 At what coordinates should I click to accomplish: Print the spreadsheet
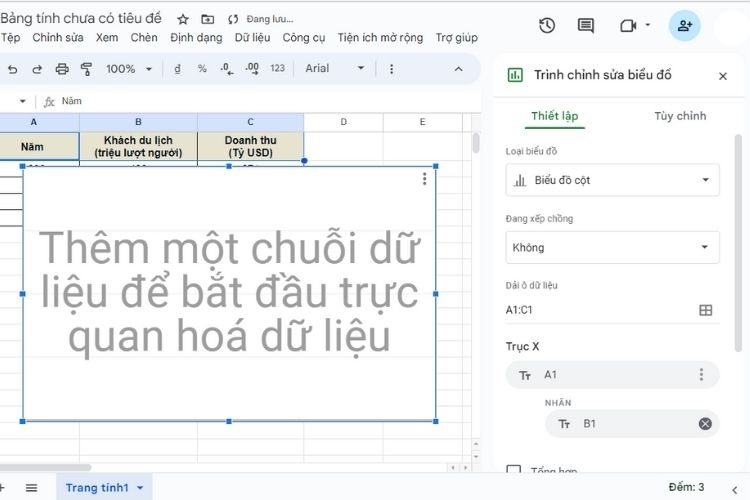pos(62,69)
